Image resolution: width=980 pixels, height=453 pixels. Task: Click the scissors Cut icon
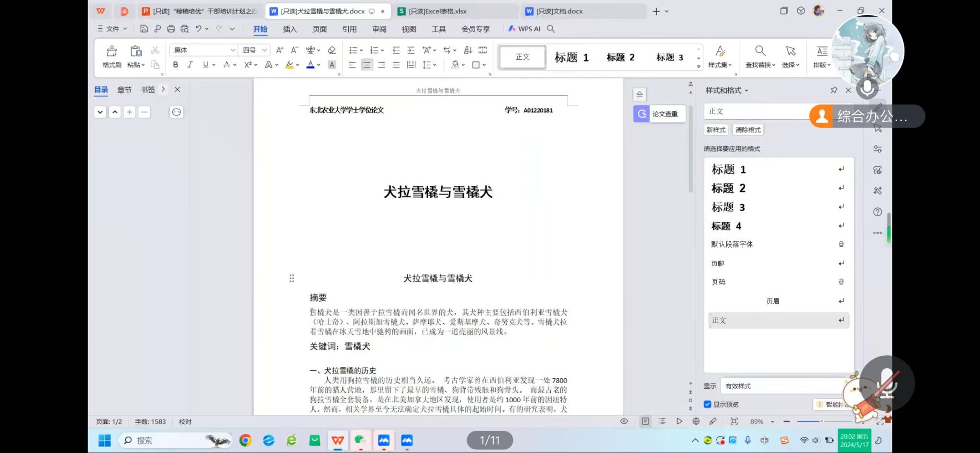point(155,50)
